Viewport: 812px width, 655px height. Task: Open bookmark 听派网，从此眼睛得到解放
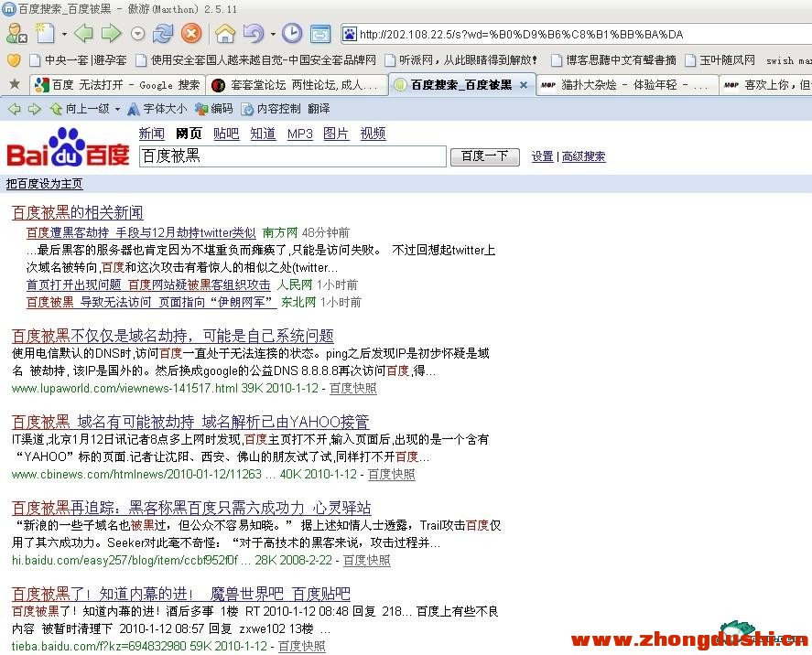(x=460, y=60)
